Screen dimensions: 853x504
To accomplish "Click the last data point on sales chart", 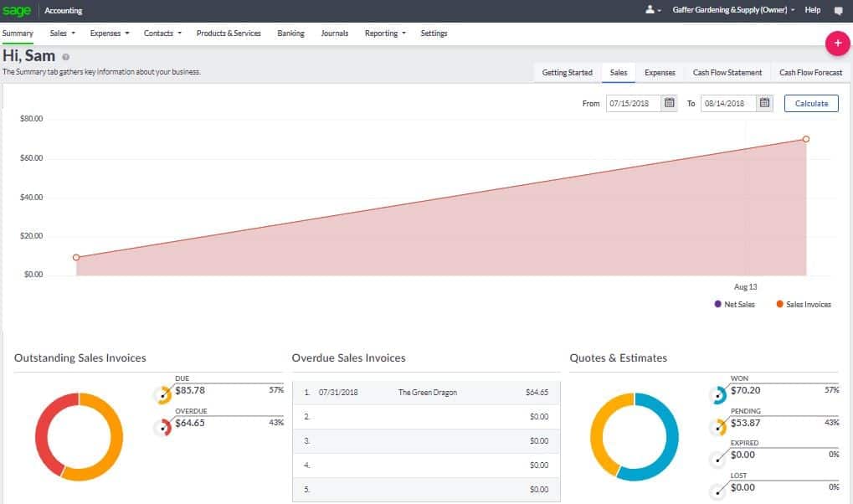I will (x=806, y=139).
